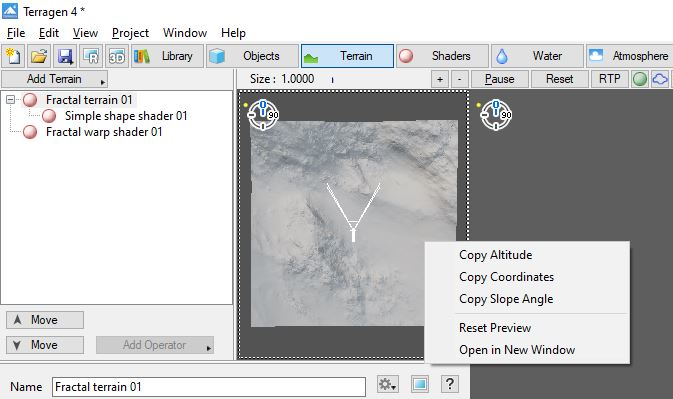Click the Size value 1.0000

pyautogui.click(x=298, y=79)
